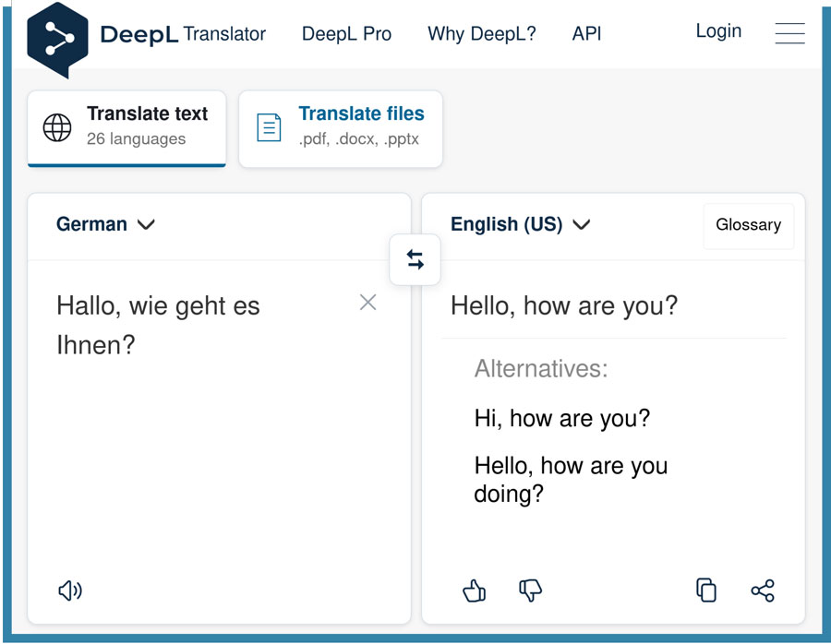The height and width of the screenshot is (644, 831).
Task: Open the DeepL Pro menu item
Action: tap(346, 34)
